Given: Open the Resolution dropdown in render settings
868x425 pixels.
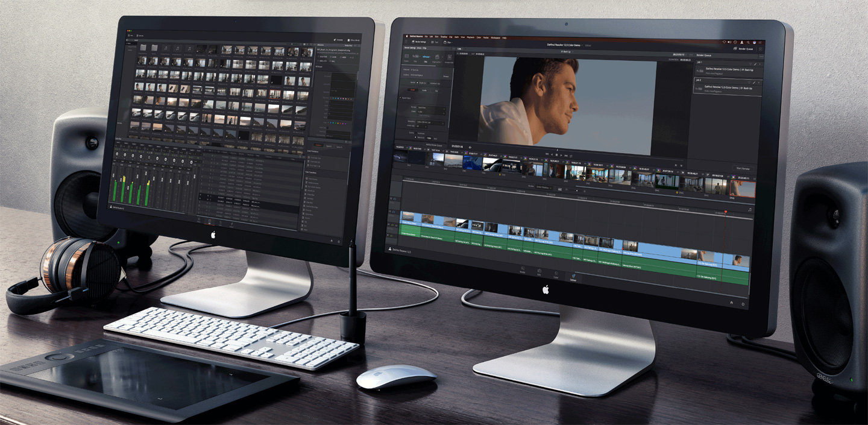Looking at the screenshot, I should 430,123.
